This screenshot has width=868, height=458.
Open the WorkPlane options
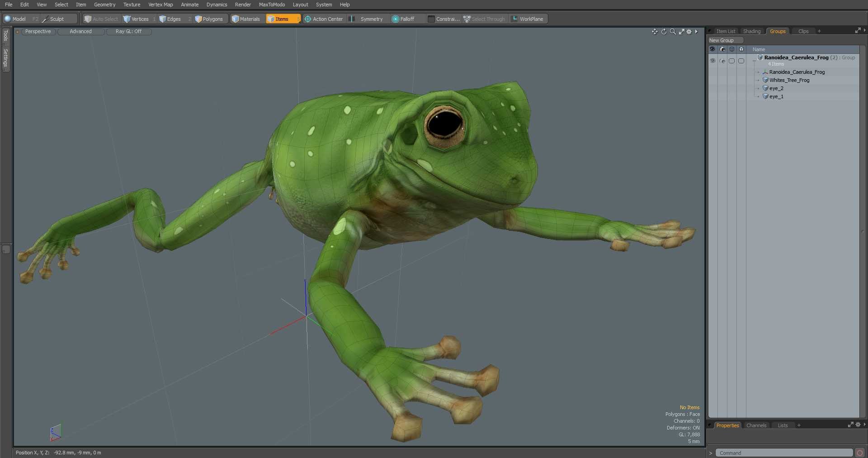pos(528,19)
